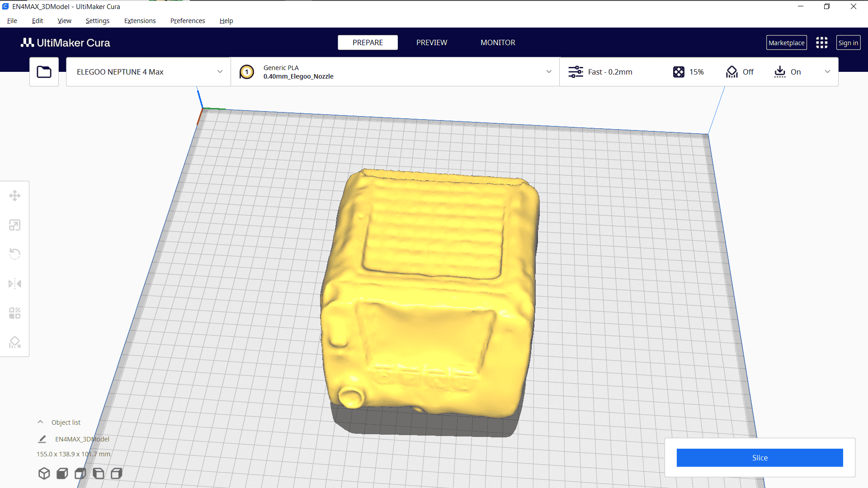Click the UltiMaker Cura logo
Image resolution: width=868 pixels, height=488 pixels.
pos(65,42)
